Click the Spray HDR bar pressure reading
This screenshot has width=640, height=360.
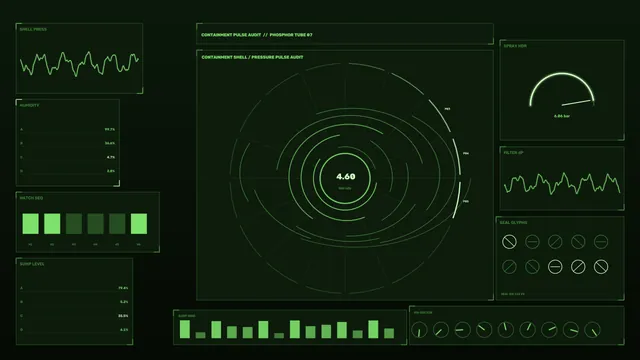(x=562, y=116)
